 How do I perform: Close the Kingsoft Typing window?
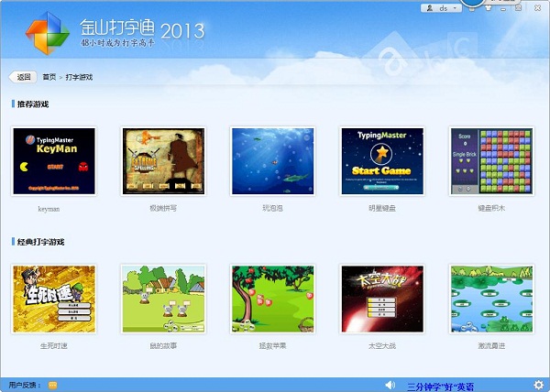click(537, 8)
